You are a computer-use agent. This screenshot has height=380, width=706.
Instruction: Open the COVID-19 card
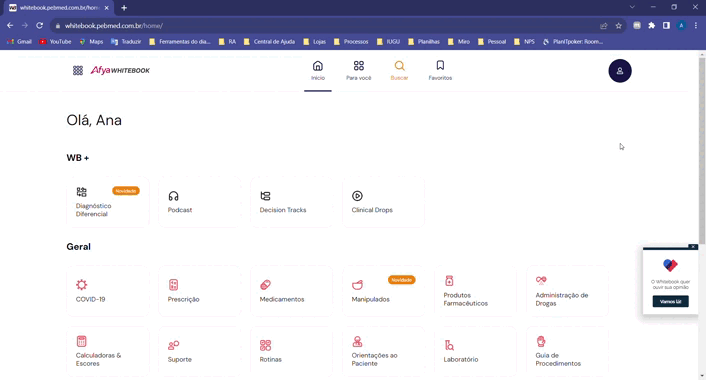[x=108, y=291]
